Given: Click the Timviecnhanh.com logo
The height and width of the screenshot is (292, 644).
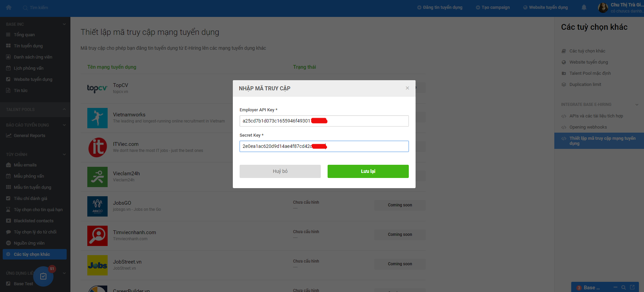Looking at the screenshot, I should tap(97, 236).
